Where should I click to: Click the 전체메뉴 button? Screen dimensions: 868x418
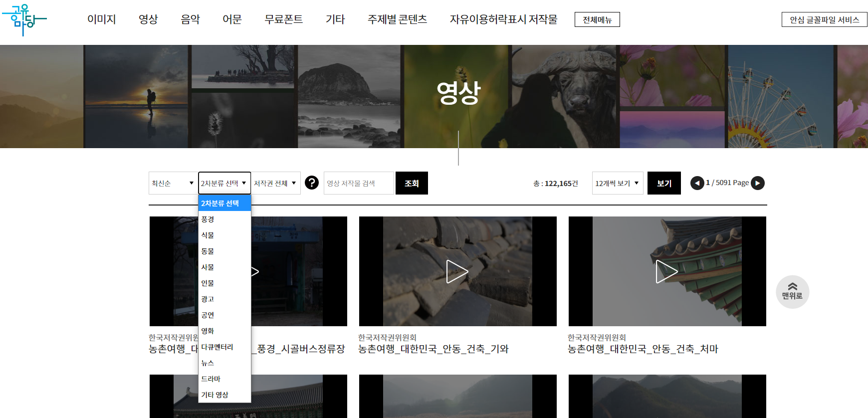point(597,19)
